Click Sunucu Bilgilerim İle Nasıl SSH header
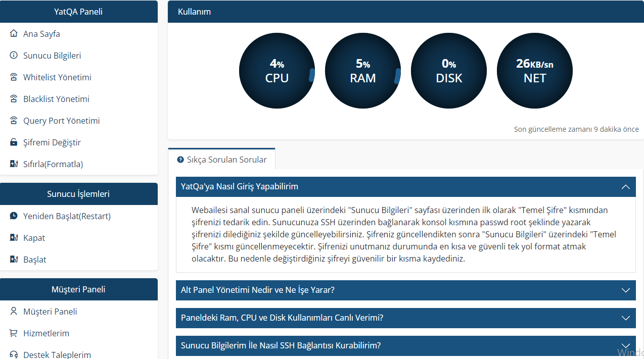Viewport: 644px width, 359px height. pyautogui.click(x=406, y=346)
